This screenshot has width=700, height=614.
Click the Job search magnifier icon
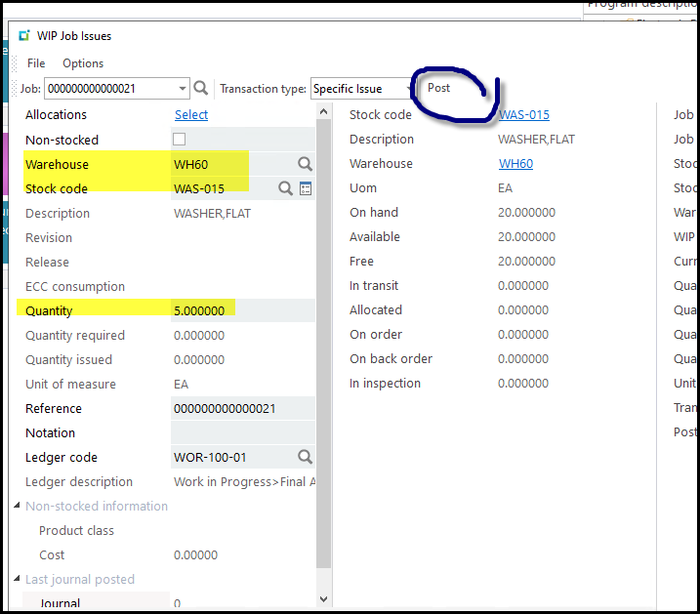pyautogui.click(x=201, y=89)
